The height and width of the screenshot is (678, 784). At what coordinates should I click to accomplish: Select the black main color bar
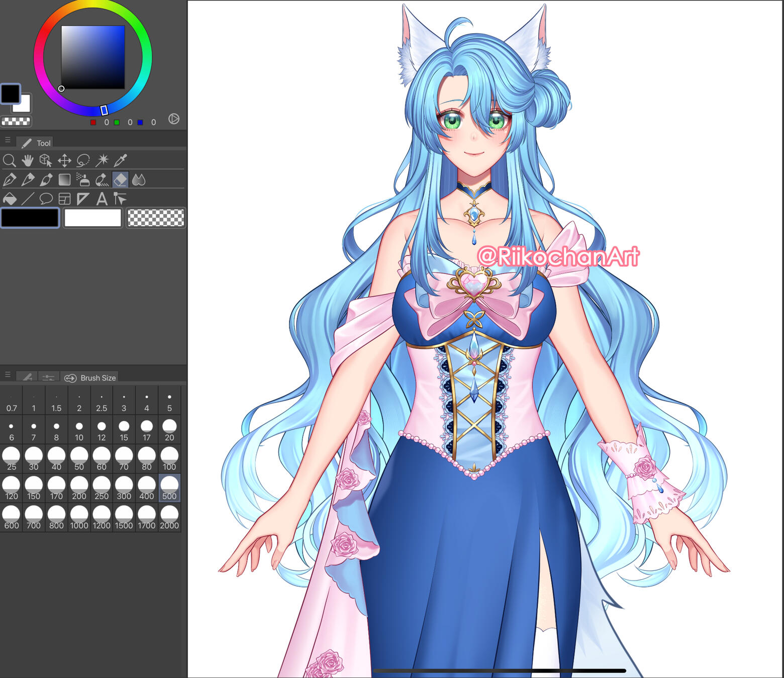30,218
